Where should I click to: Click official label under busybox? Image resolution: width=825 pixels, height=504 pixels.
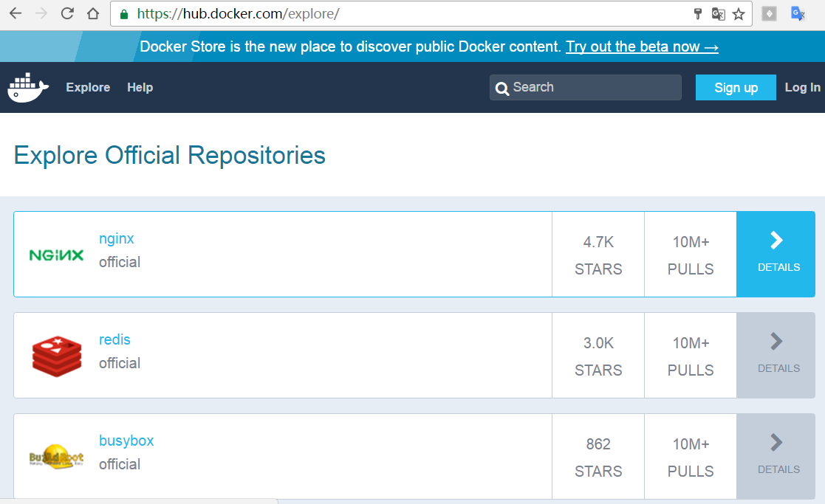point(120,464)
